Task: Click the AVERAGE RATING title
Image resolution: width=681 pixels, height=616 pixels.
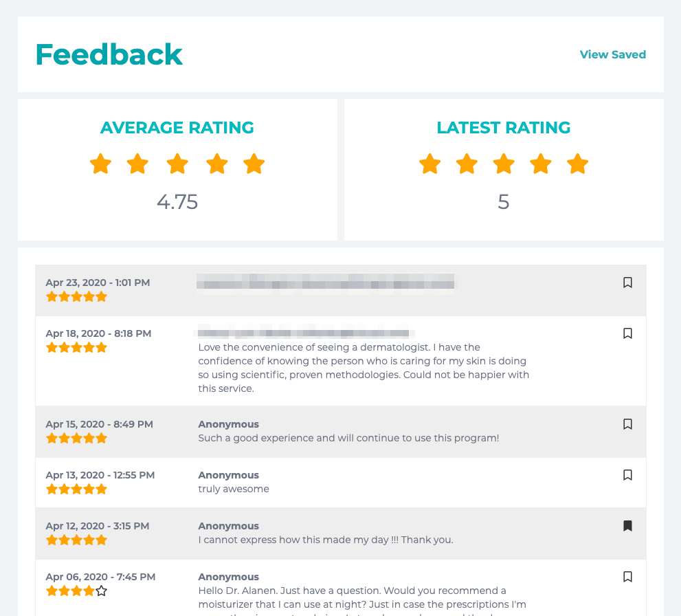Action: 177,128
